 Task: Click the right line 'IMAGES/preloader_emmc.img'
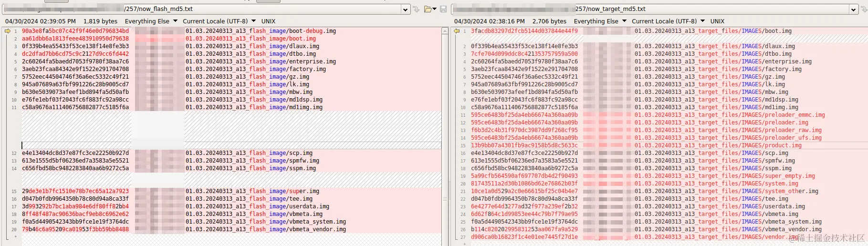coord(783,115)
